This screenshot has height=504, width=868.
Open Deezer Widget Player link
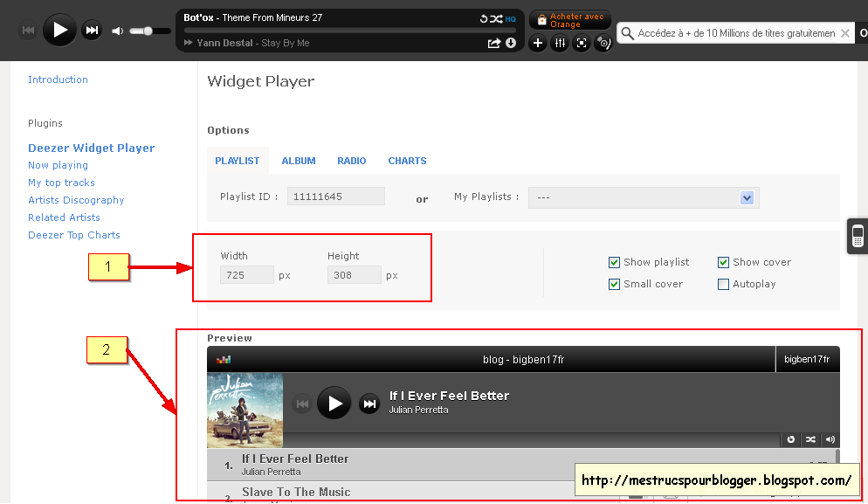click(x=92, y=148)
